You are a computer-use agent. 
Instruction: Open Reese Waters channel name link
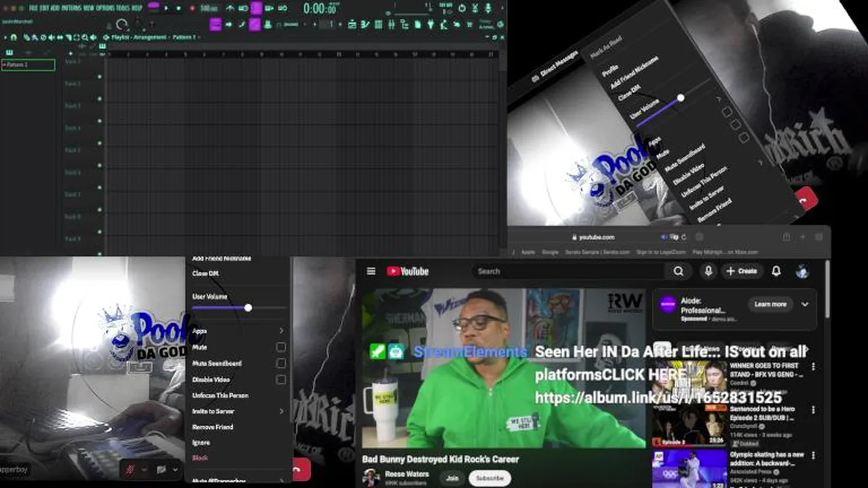coord(407,474)
